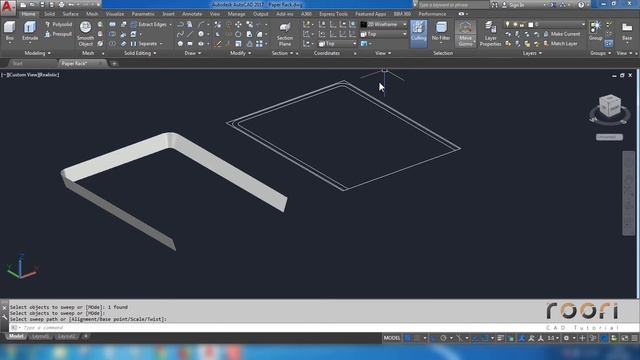Open the 2D Wireframe visual style dropdown
The height and width of the screenshot is (360, 640).
[x=383, y=24]
